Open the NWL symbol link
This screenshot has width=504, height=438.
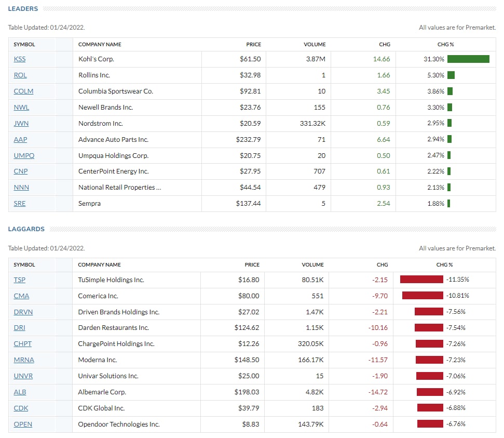(x=21, y=108)
